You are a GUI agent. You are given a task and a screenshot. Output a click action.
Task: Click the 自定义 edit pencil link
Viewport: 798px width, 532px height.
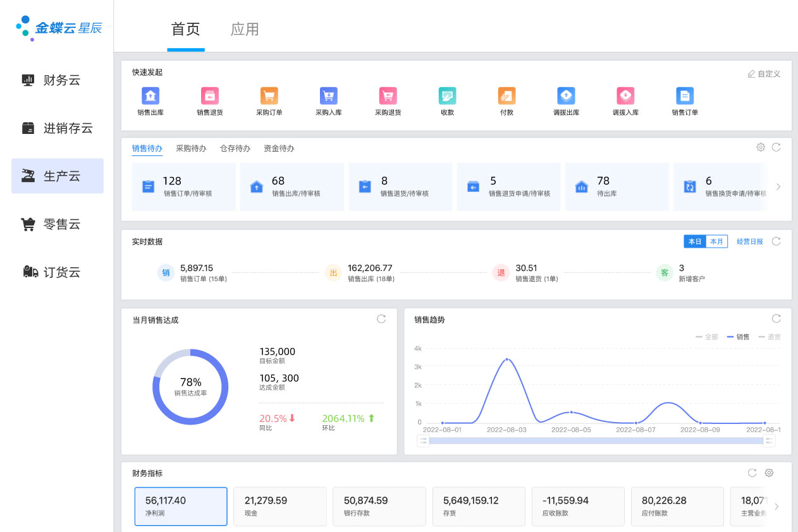[764, 74]
